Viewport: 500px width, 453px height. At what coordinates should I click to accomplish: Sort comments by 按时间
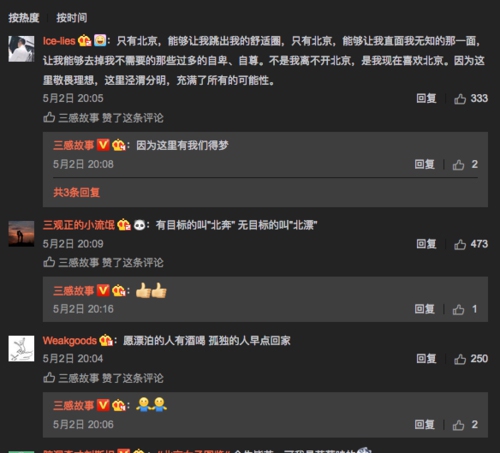click(x=72, y=18)
